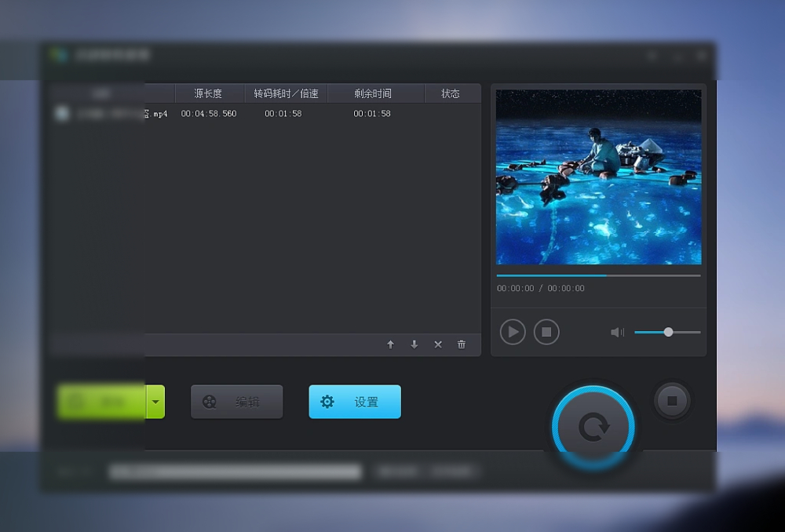Move selected file down in list

coord(414,344)
